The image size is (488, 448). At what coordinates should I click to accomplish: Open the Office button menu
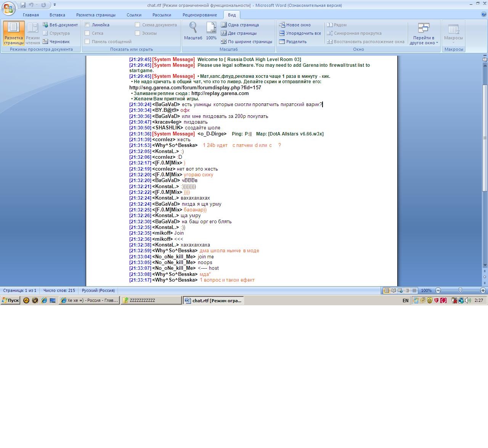pyautogui.click(x=8, y=8)
